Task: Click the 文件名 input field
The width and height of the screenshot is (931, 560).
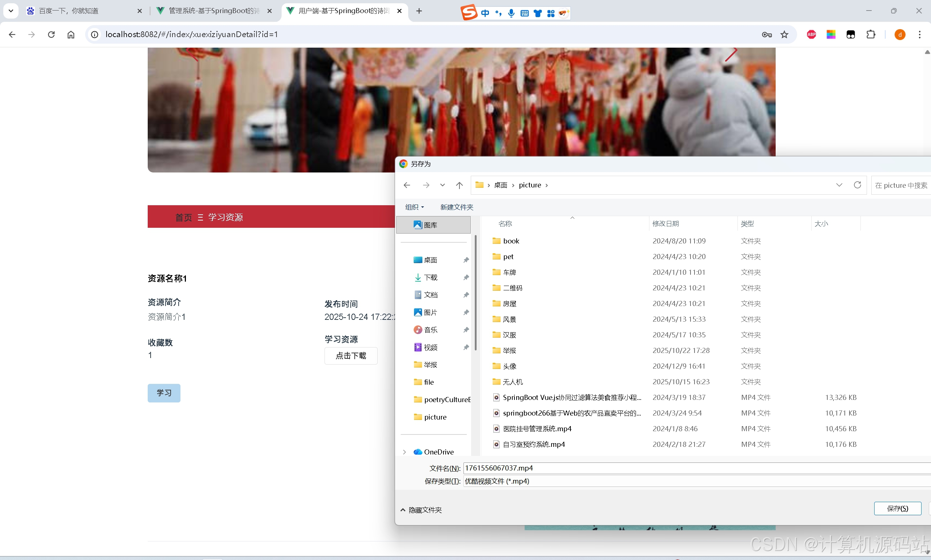Action: coord(697,468)
